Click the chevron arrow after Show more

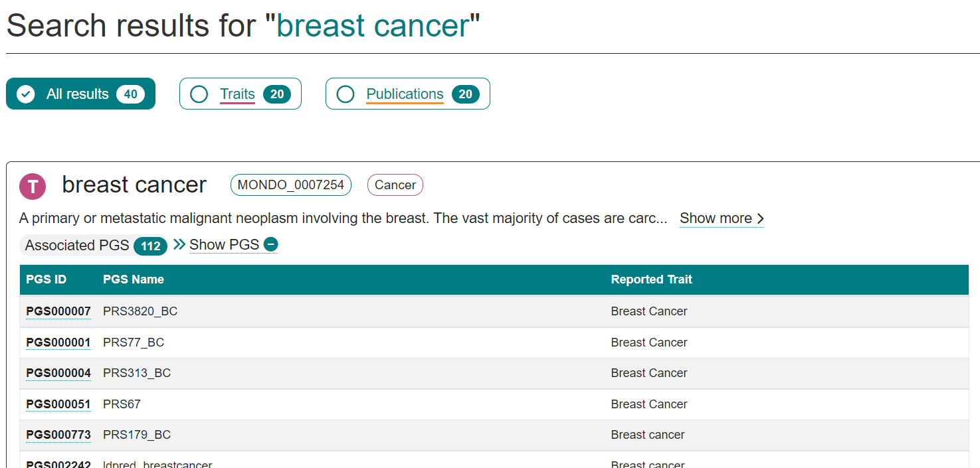click(761, 218)
